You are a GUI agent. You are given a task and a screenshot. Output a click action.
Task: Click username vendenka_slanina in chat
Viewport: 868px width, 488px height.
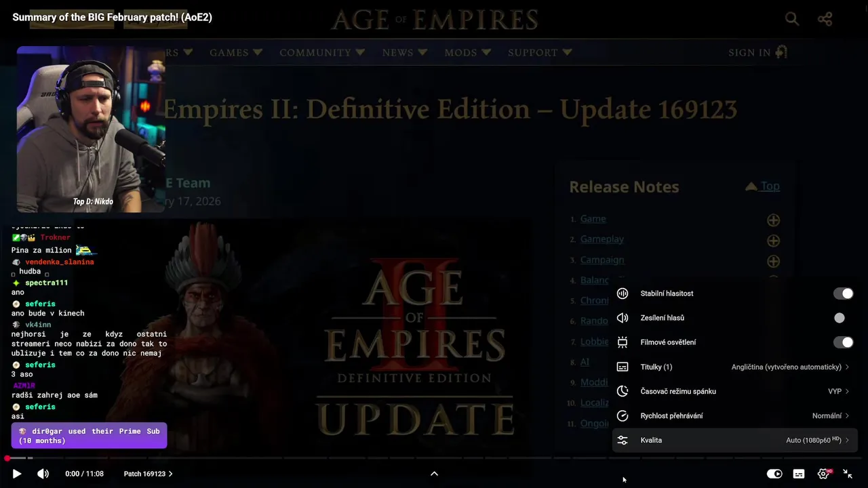tap(60, 262)
